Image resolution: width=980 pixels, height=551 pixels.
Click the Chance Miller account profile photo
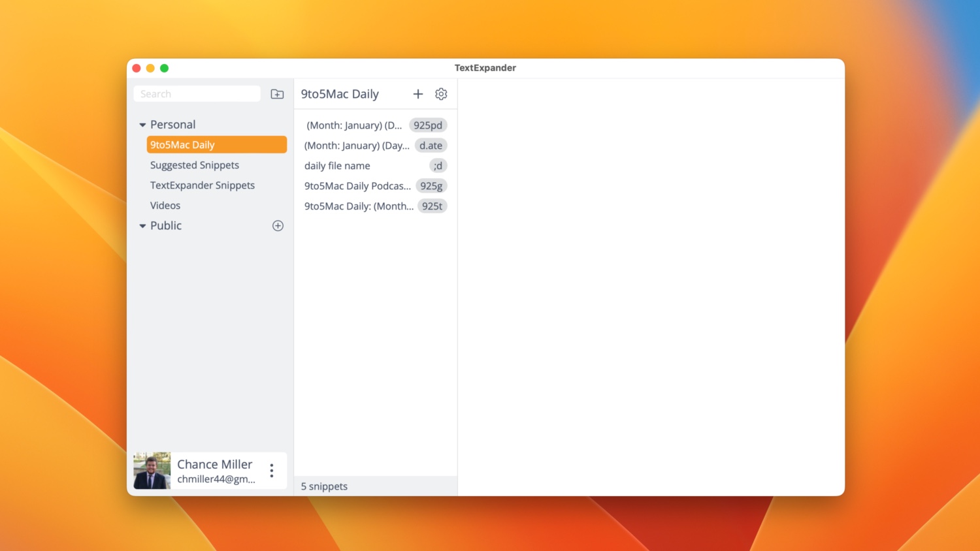click(x=151, y=470)
